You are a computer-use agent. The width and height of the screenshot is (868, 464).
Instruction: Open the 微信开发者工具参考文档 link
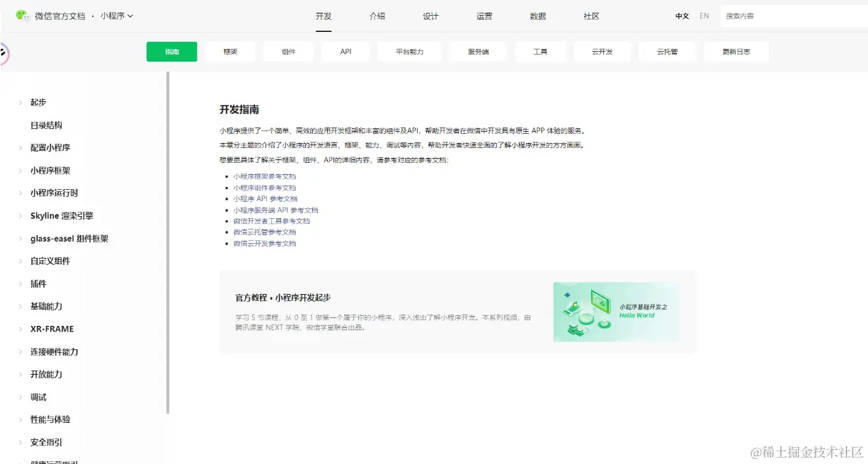[x=272, y=221]
